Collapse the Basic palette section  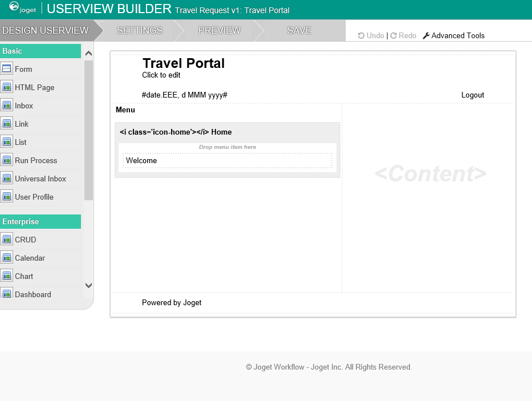pos(40,51)
